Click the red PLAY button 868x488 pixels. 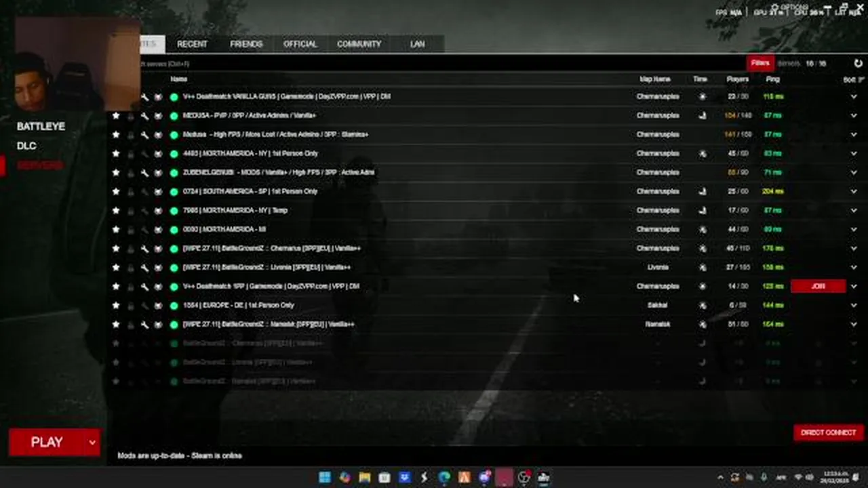pos(47,443)
